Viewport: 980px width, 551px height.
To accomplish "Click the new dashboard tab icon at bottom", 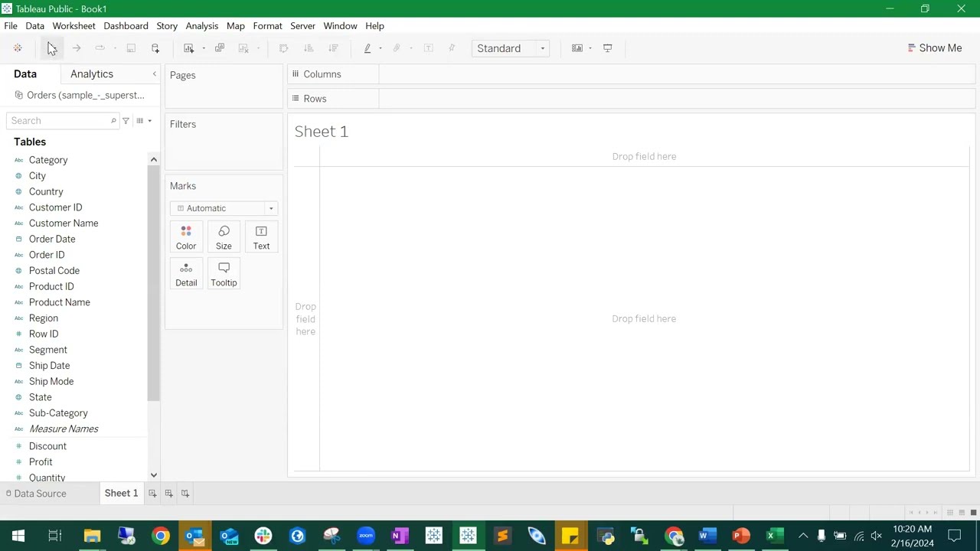I will (x=168, y=494).
